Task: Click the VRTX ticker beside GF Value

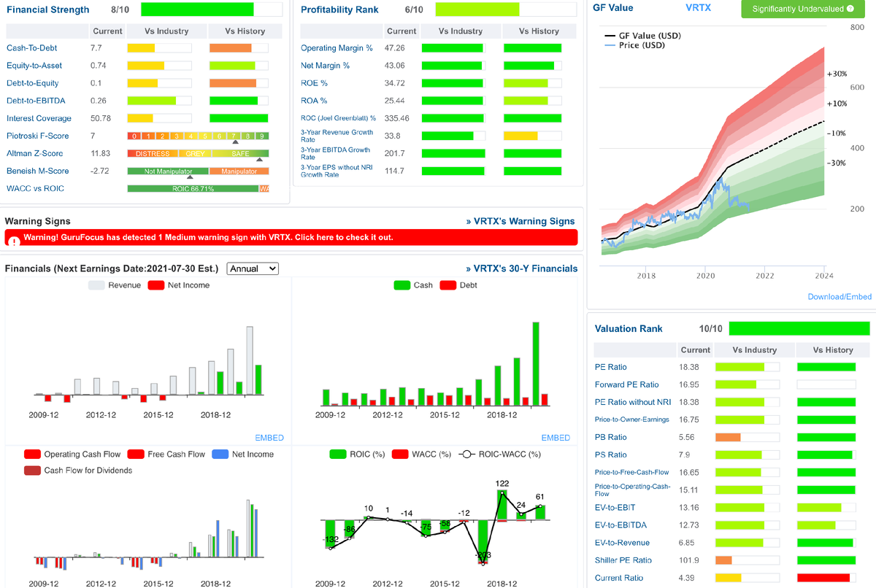Action: (x=698, y=8)
